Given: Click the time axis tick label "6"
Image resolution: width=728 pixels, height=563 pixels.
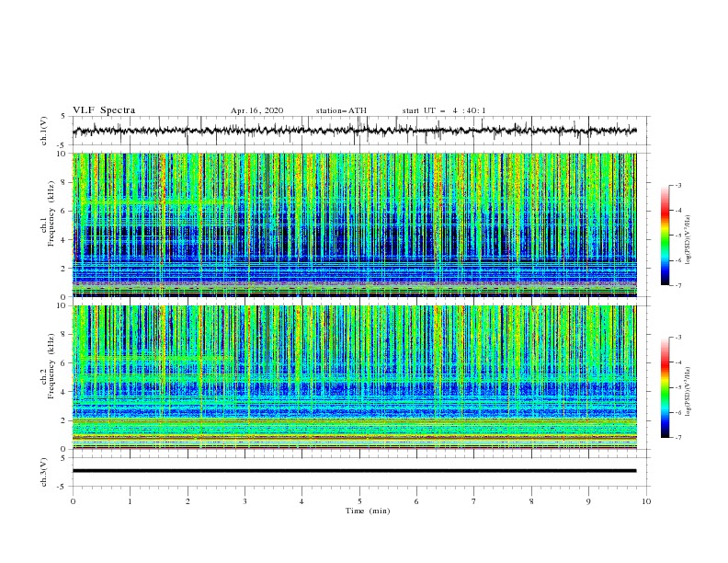Looking at the screenshot, I should click(416, 501).
